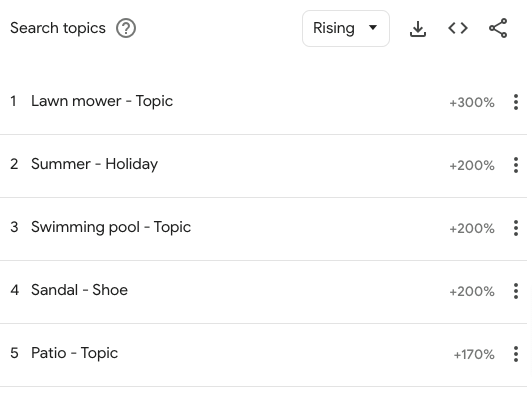
Task: Open more options for Patio row
Action: pos(516,354)
